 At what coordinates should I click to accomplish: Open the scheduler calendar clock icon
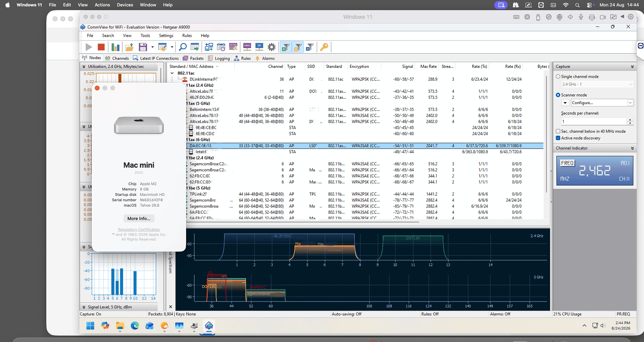pyautogui.click(x=221, y=47)
